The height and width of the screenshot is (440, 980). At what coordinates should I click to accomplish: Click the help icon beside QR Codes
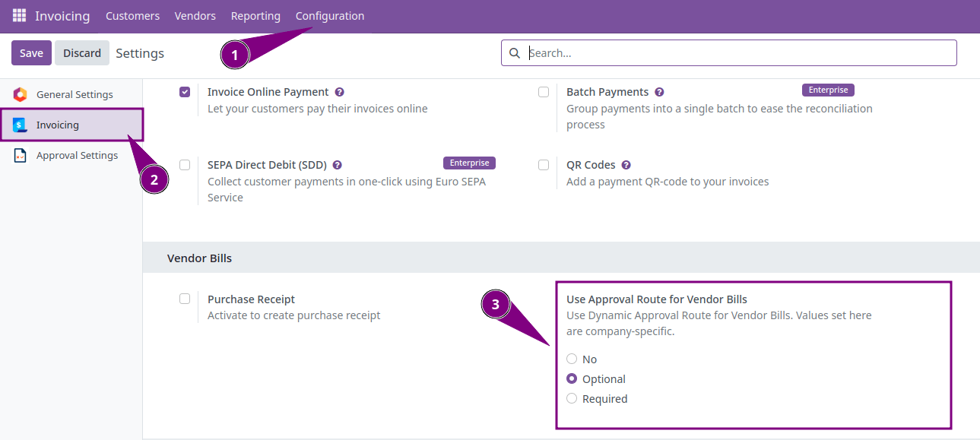click(626, 164)
